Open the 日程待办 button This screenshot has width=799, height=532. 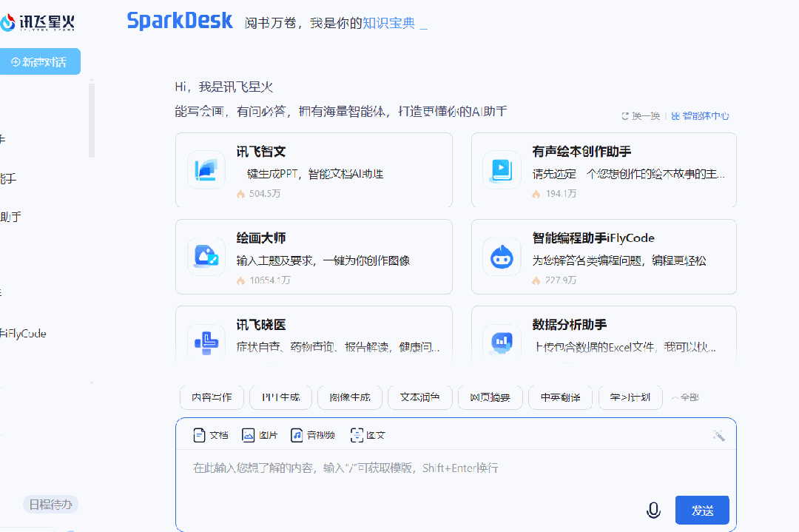(50, 505)
